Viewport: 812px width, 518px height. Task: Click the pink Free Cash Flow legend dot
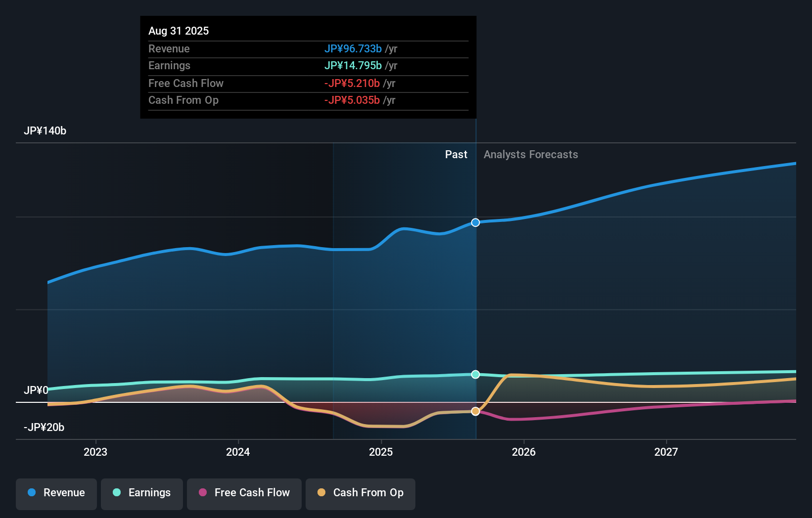[x=203, y=492]
